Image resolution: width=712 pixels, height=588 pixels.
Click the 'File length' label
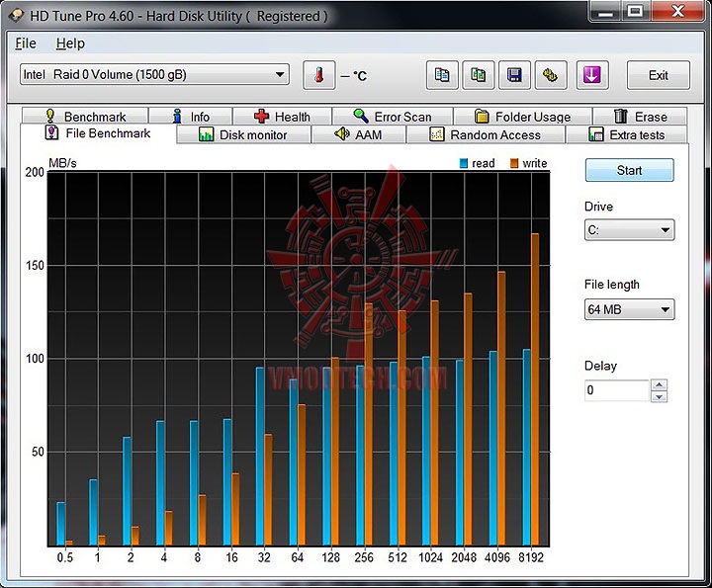pyautogui.click(x=612, y=285)
